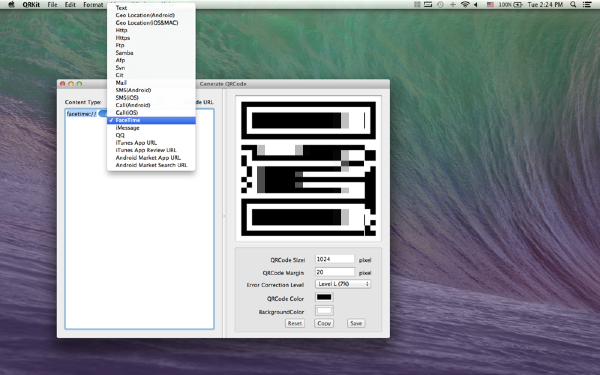The height and width of the screenshot is (375, 600).
Task: Pick the Afp option
Action: (151, 60)
